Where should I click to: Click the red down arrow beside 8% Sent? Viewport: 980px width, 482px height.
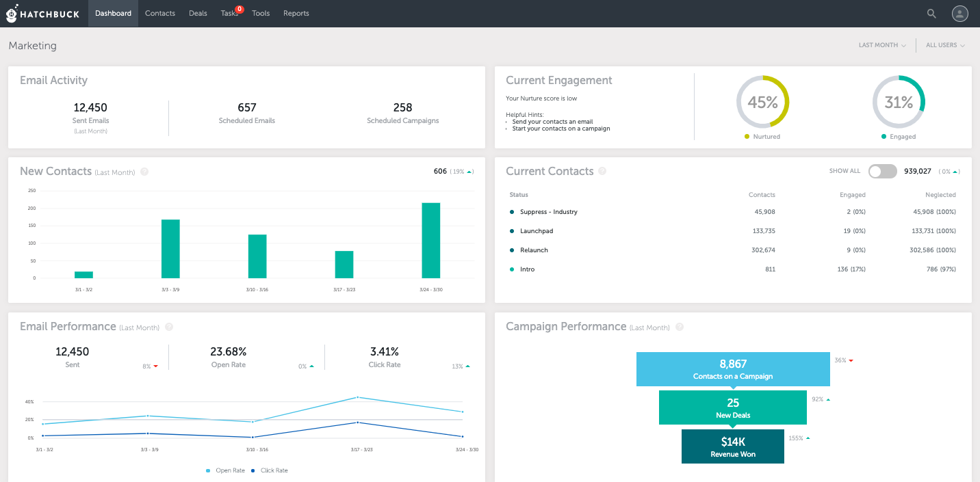click(x=156, y=366)
